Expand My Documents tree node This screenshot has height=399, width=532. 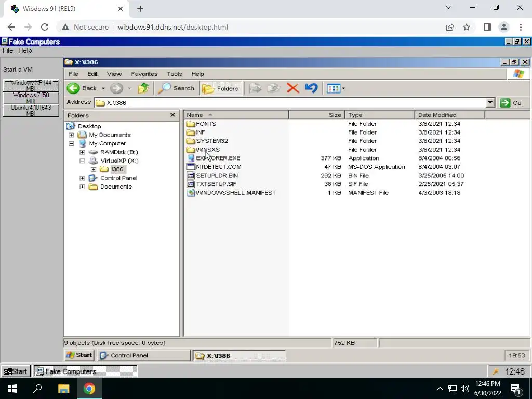(71, 135)
